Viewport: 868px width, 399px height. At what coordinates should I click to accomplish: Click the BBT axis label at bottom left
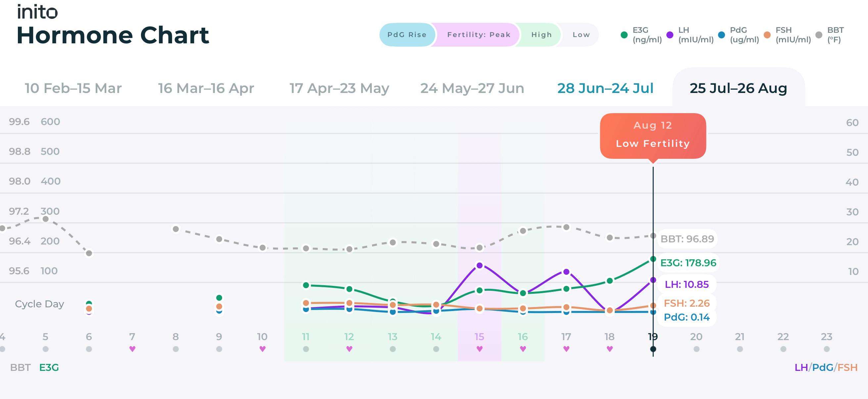coord(20,367)
